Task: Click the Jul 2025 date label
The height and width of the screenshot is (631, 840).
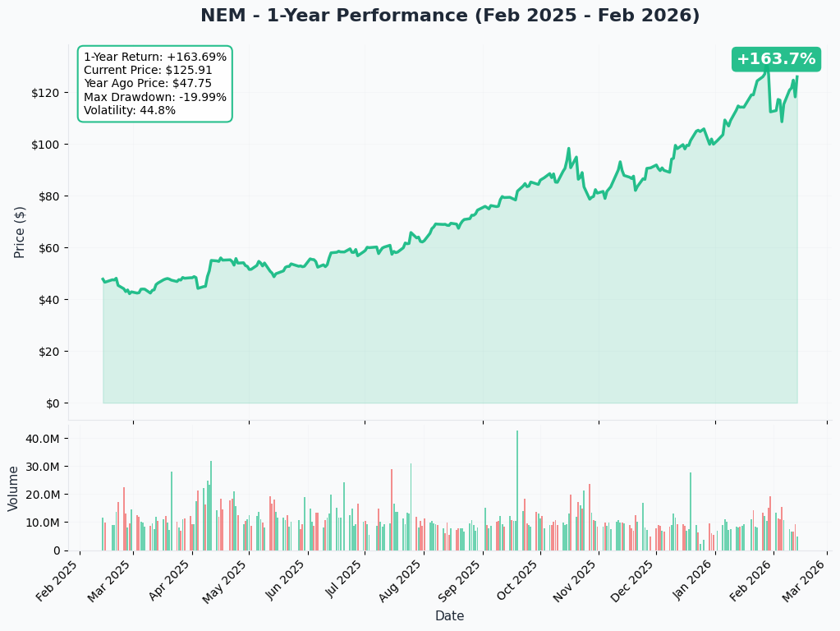Action: (x=345, y=579)
